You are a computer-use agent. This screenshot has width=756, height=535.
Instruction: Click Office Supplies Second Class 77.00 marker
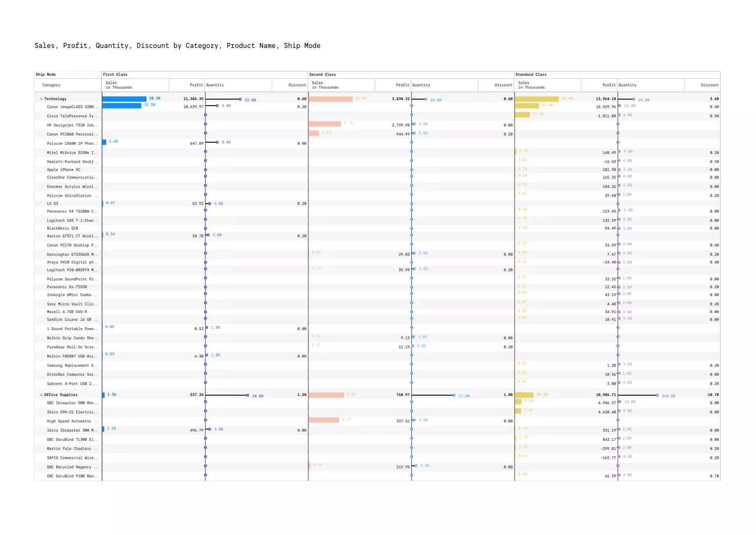pos(454,395)
